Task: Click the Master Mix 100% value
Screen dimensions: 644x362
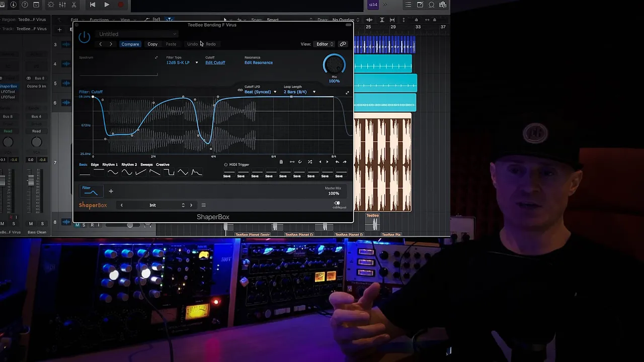Action: click(334, 194)
